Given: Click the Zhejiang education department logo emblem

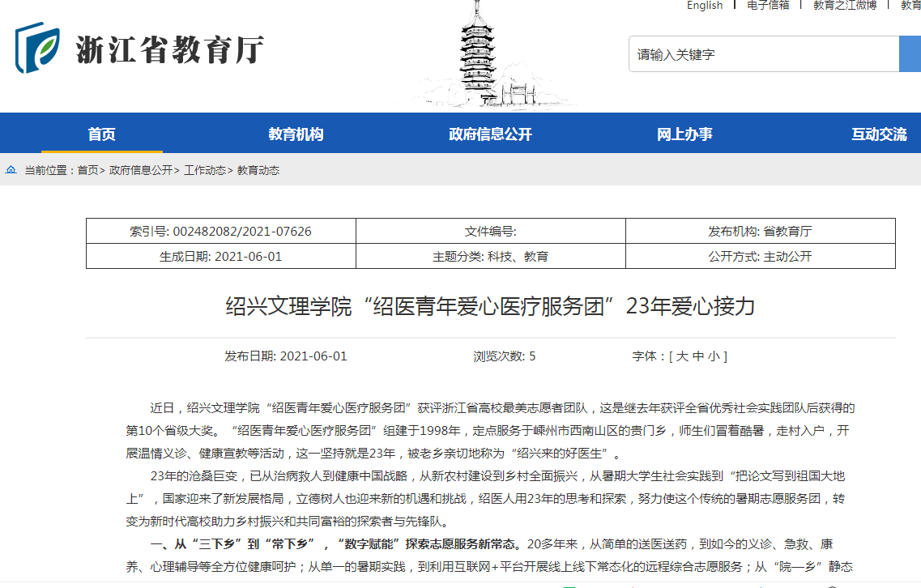Looking at the screenshot, I should click(x=38, y=49).
